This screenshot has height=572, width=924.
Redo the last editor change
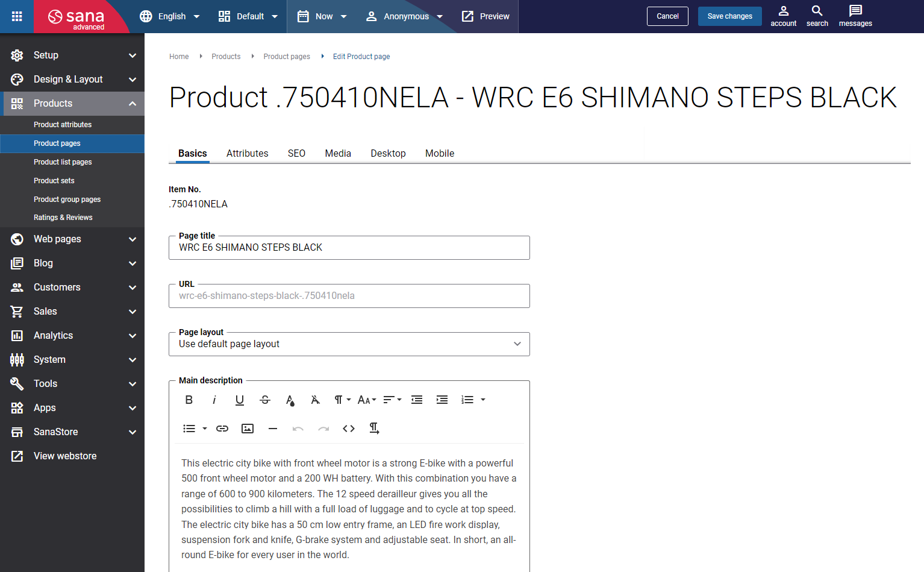pos(323,429)
